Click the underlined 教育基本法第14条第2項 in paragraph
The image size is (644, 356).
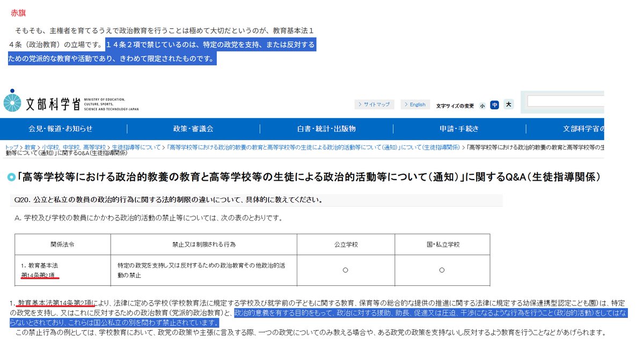coord(55,303)
